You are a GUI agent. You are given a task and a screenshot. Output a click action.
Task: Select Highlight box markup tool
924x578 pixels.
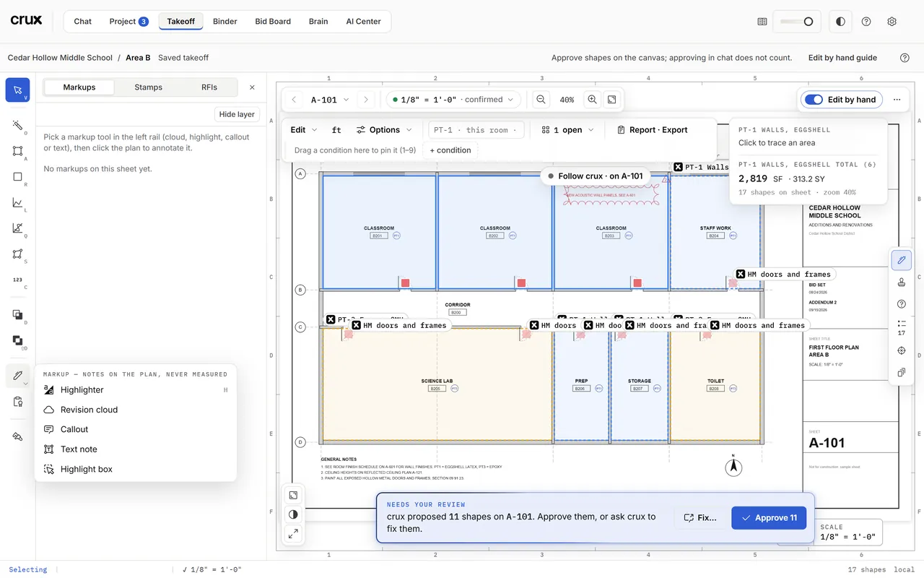pos(136,469)
